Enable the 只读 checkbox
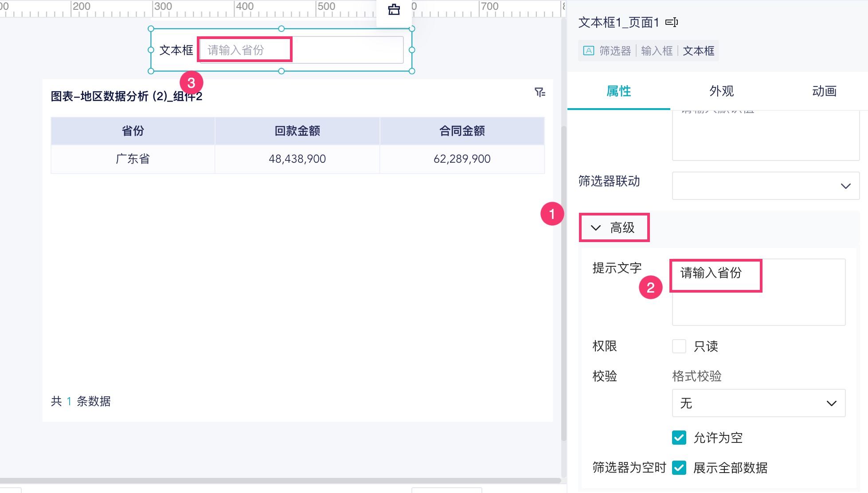Viewport: 868px width, 493px height. point(679,346)
